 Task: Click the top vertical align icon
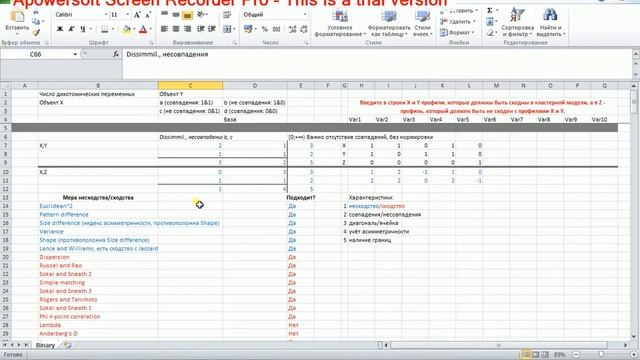pos(164,15)
